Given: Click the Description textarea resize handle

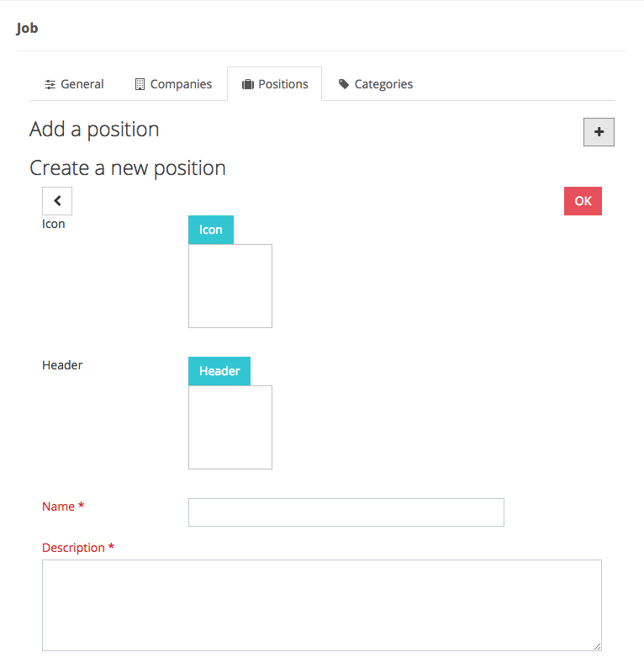Looking at the screenshot, I should tap(597, 646).
